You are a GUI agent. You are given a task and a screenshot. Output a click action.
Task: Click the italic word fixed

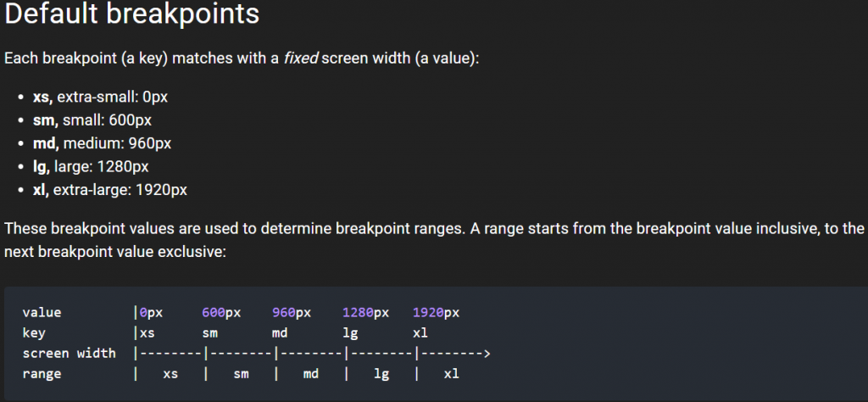click(x=301, y=59)
